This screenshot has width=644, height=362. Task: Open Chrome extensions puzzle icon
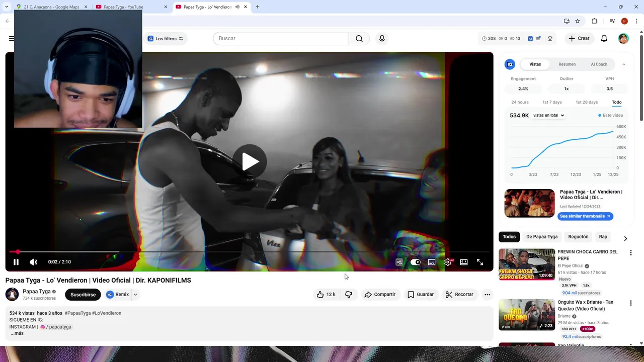(x=594, y=21)
